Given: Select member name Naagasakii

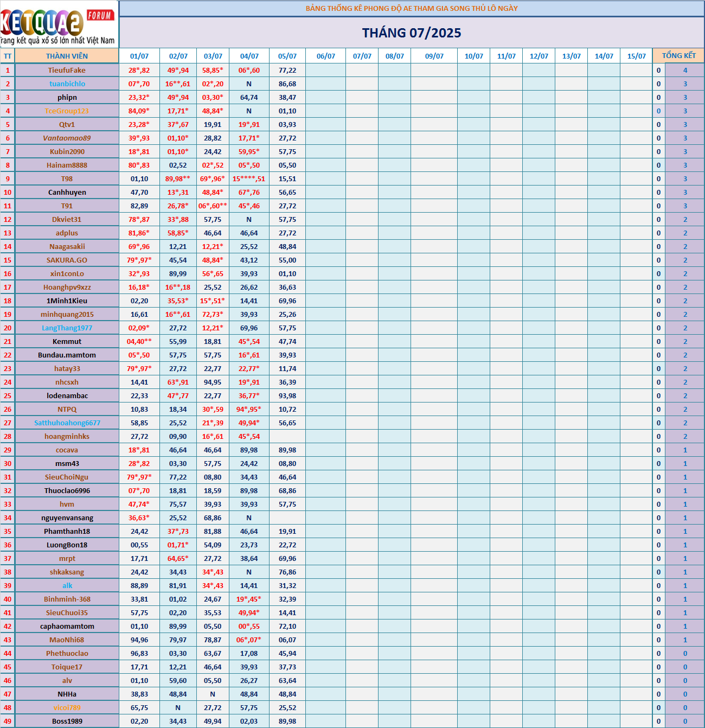Looking at the screenshot, I should [67, 246].
